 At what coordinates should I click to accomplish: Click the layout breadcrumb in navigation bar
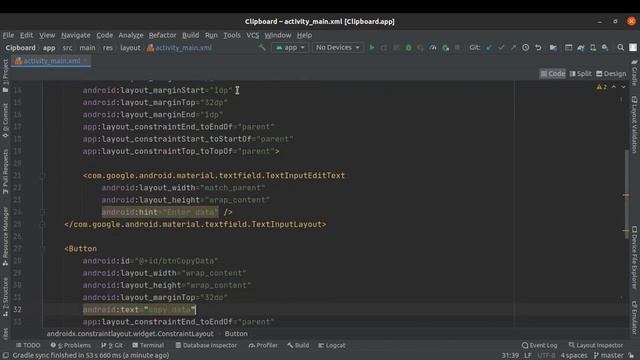pos(130,48)
